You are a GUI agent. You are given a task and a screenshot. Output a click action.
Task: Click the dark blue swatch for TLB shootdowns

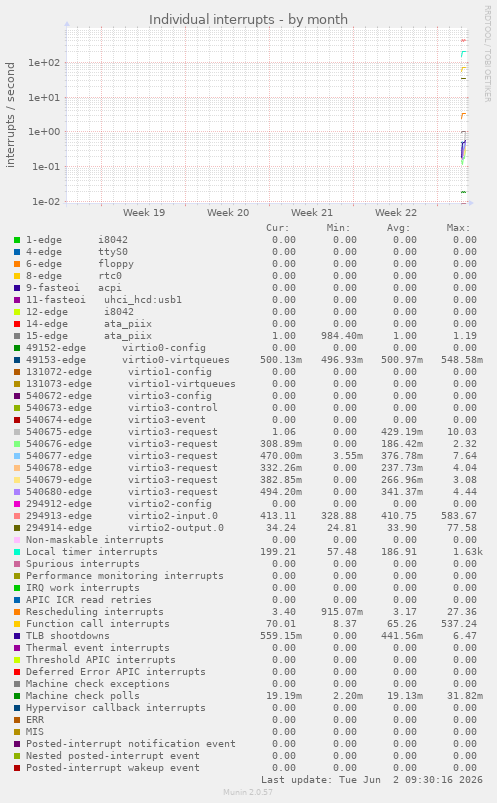click(x=17, y=636)
